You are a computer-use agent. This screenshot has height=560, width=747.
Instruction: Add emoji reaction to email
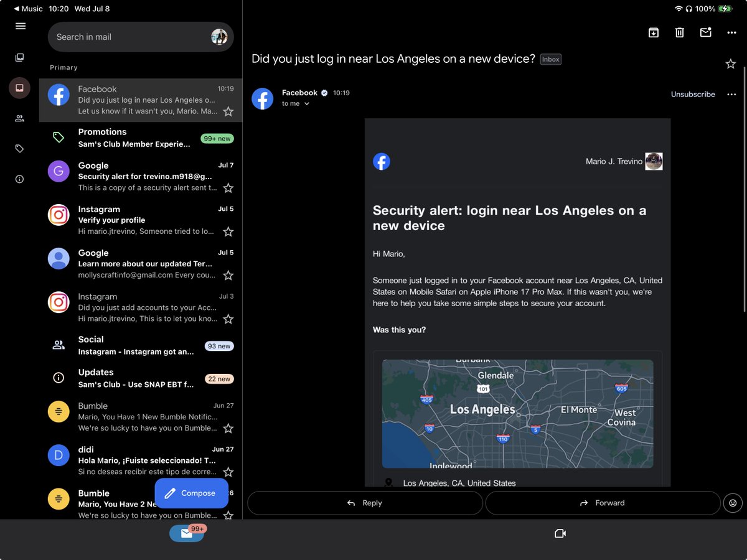733,503
